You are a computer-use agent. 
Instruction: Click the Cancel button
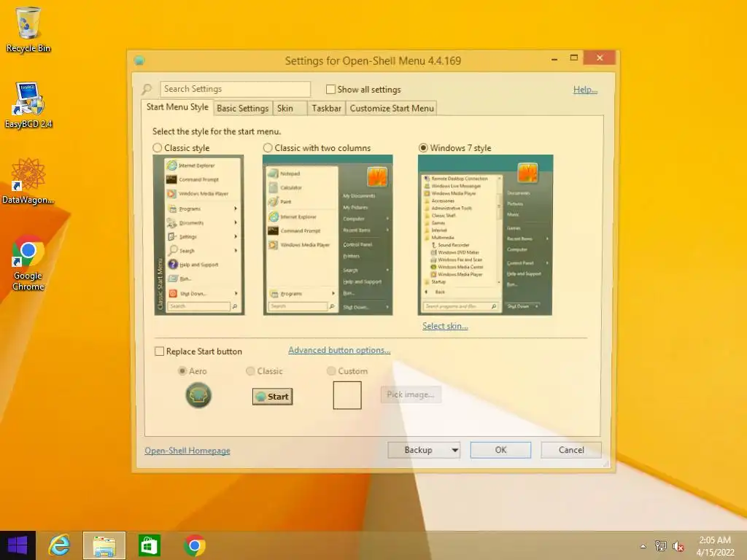pos(571,450)
